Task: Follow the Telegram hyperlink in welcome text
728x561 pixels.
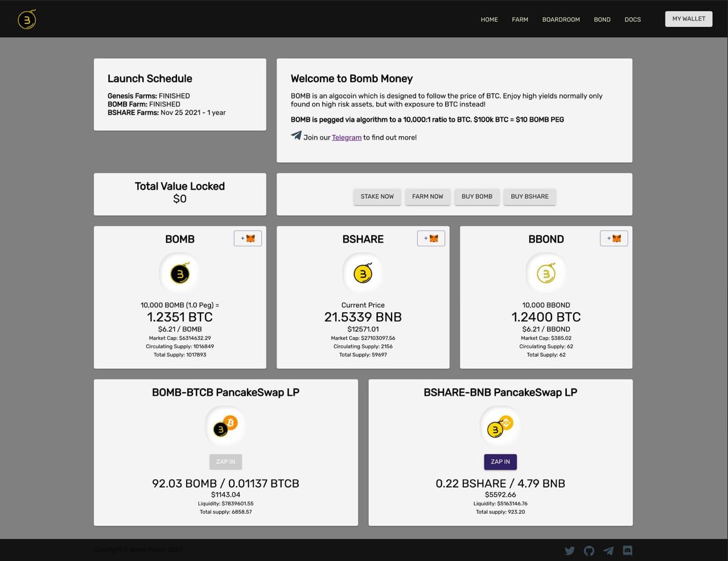Action: pyautogui.click(x=347, y=138)
